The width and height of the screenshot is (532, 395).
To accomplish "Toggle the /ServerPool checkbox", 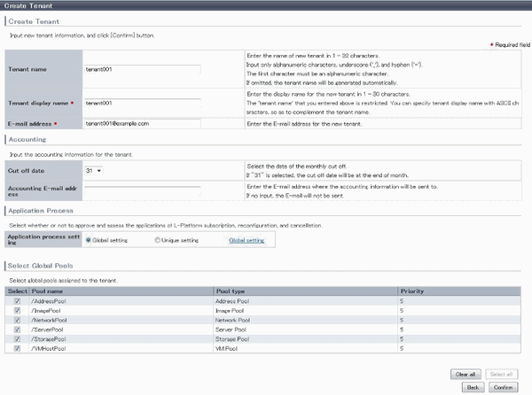I will click(x=18, y=329).
